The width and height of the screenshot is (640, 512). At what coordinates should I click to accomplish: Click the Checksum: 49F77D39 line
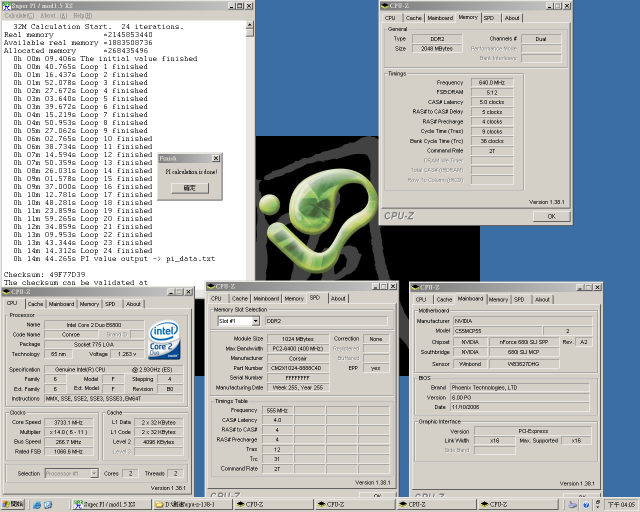44,274
